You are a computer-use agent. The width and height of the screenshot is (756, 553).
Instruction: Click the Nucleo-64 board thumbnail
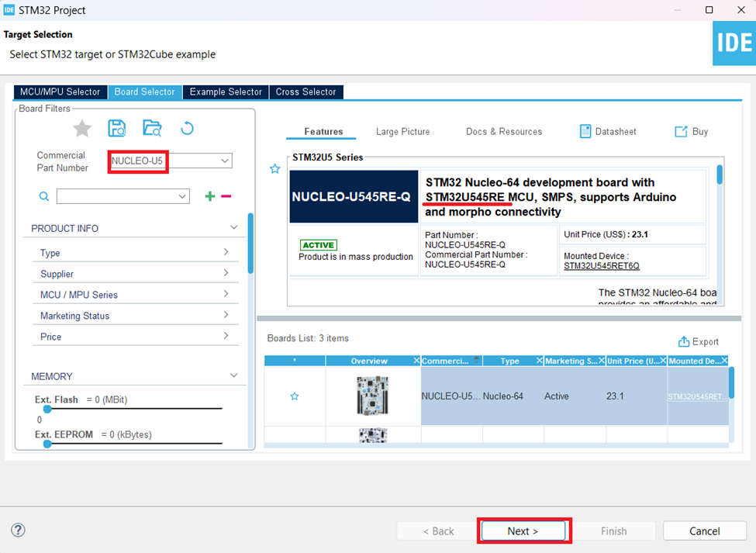pyautogui.click(x=373, y=396)
